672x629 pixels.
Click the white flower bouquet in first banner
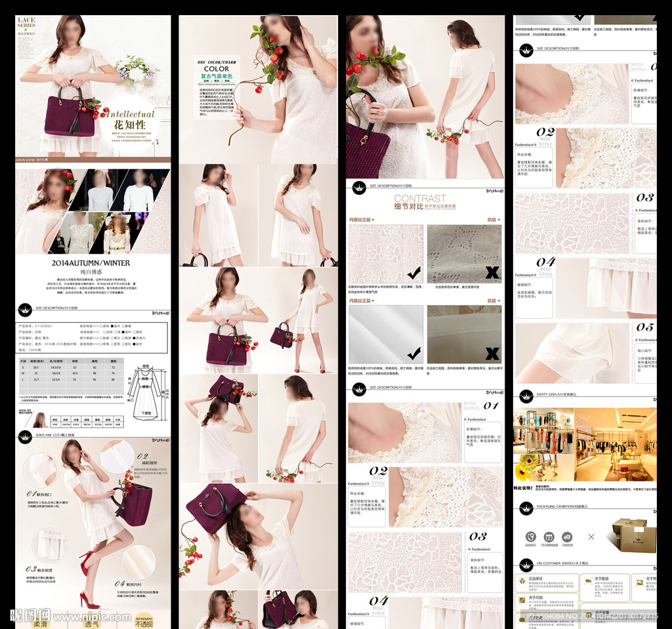138,71
